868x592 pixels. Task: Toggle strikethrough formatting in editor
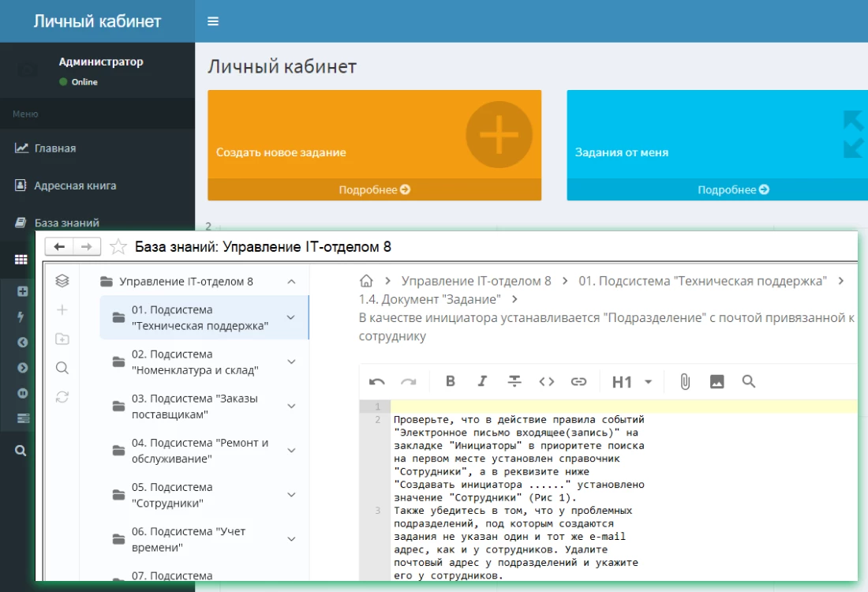[514, 381]
